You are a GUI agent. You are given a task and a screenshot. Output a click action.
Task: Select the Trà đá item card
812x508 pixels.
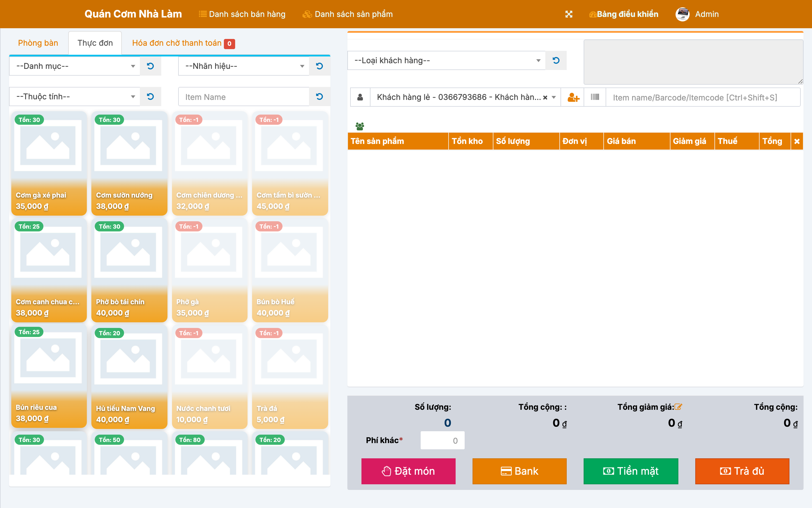point(290,377)
